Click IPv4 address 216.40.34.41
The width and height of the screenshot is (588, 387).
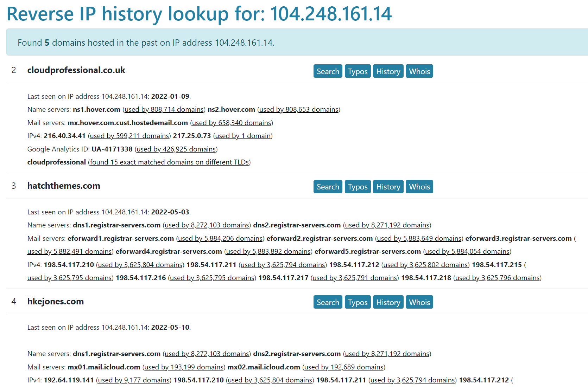coord(64,136)
